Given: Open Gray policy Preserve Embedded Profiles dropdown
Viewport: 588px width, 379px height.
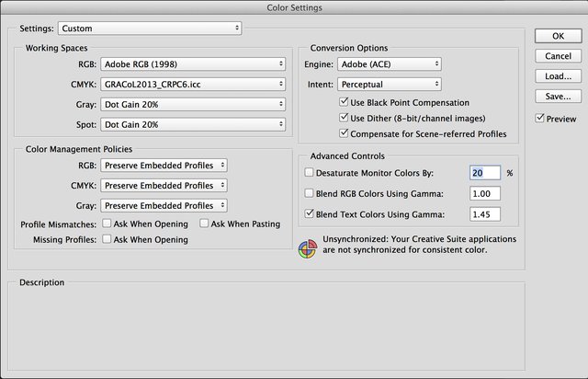Looking at the screenshot, I should (164, 205).
